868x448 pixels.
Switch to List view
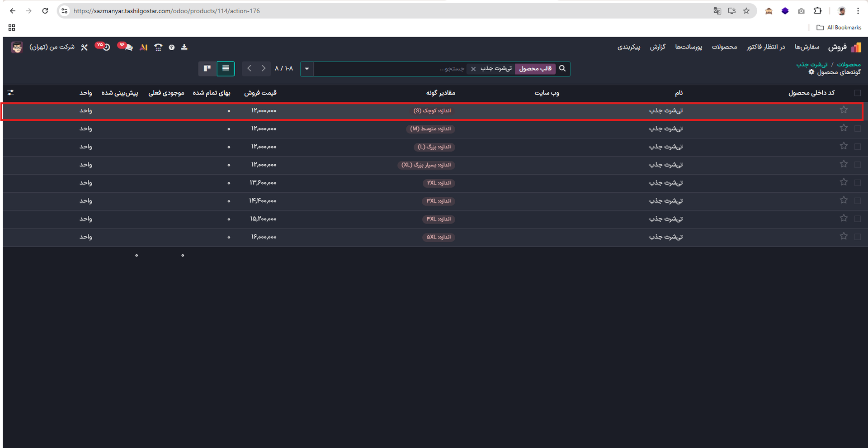[x=226, y=68]
